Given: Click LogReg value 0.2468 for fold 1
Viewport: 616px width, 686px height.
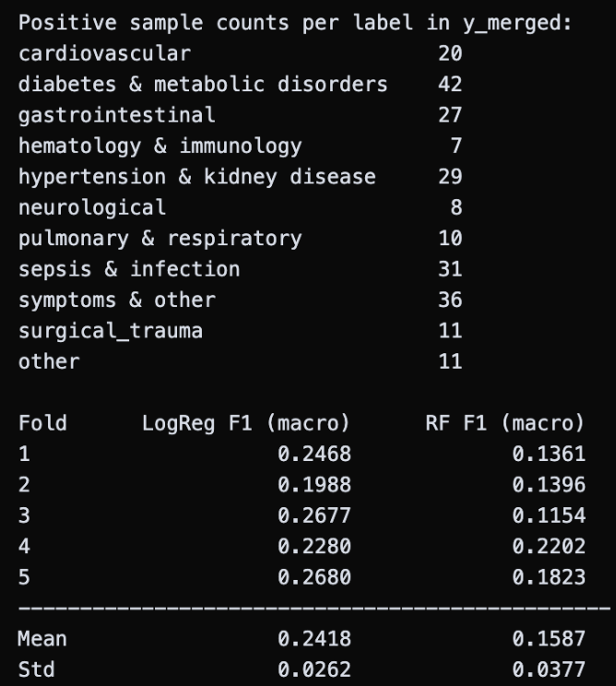Looking at the screenshot, I should coord(314,454).
